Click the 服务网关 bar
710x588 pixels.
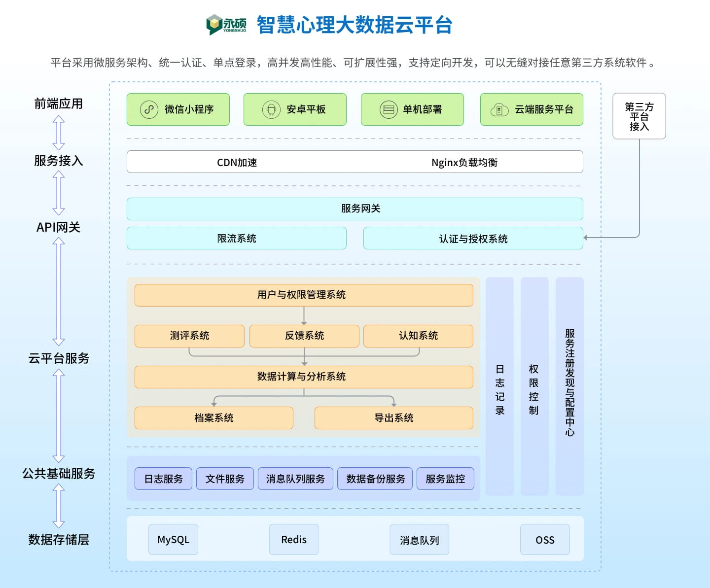(355, 208)
